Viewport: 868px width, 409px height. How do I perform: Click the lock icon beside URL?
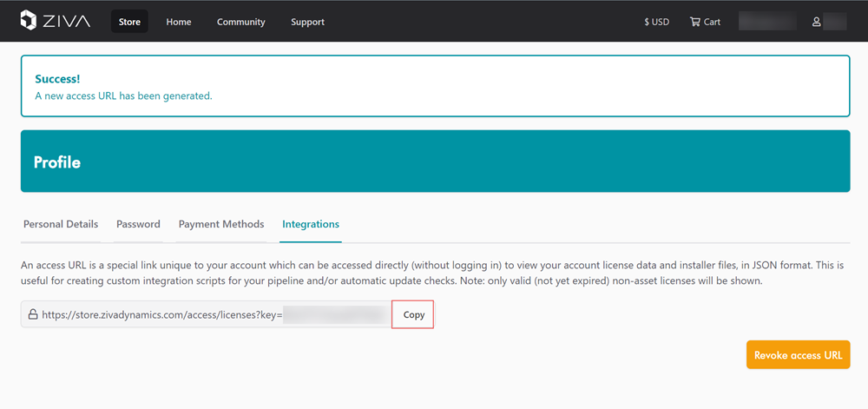pyautogui.click(x=33, y=314)
